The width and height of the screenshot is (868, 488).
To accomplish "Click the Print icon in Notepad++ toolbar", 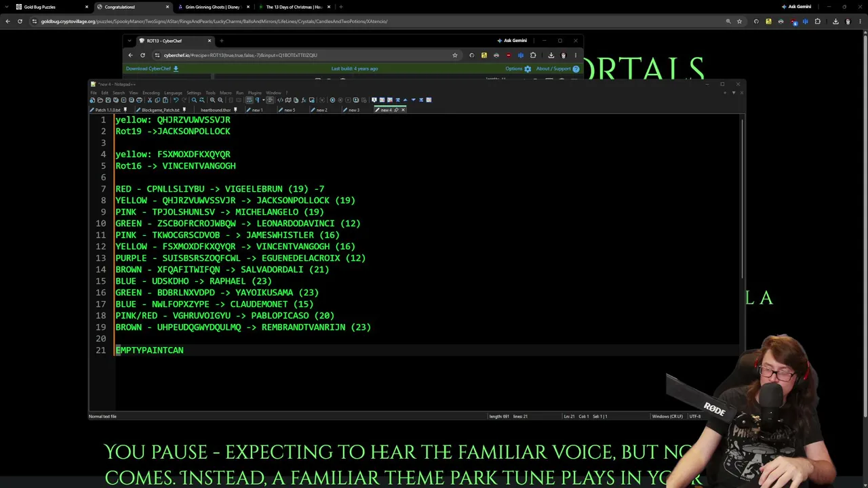I will point(139,100).
